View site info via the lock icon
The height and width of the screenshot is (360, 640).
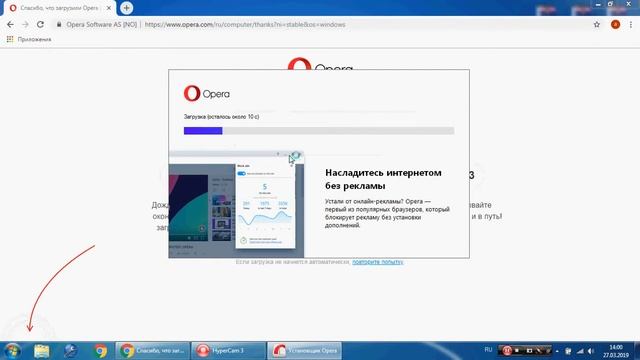click(59, 24)
